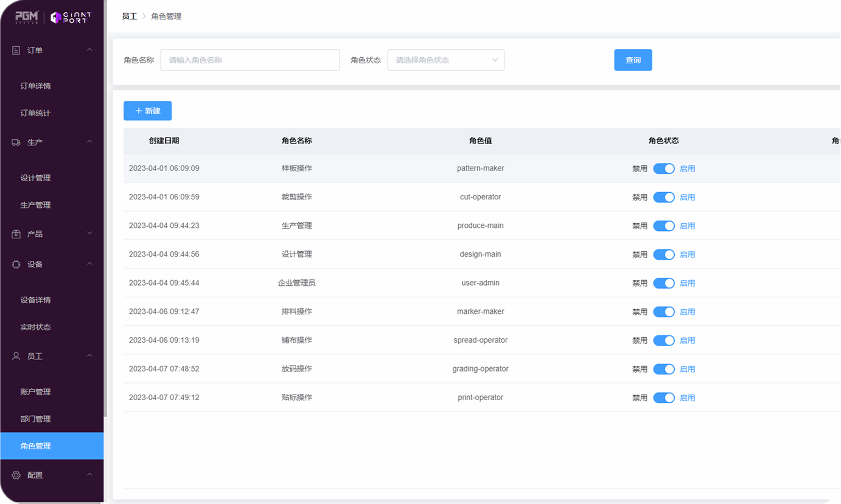
Task: Toggle role status switch for produce-main
Action: point(664,226)
